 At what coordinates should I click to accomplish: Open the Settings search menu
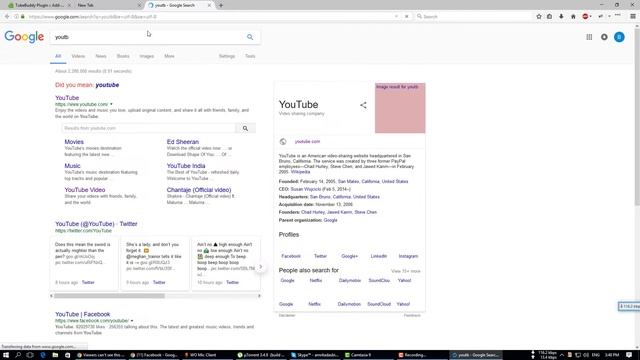click(x=227, y=56)
